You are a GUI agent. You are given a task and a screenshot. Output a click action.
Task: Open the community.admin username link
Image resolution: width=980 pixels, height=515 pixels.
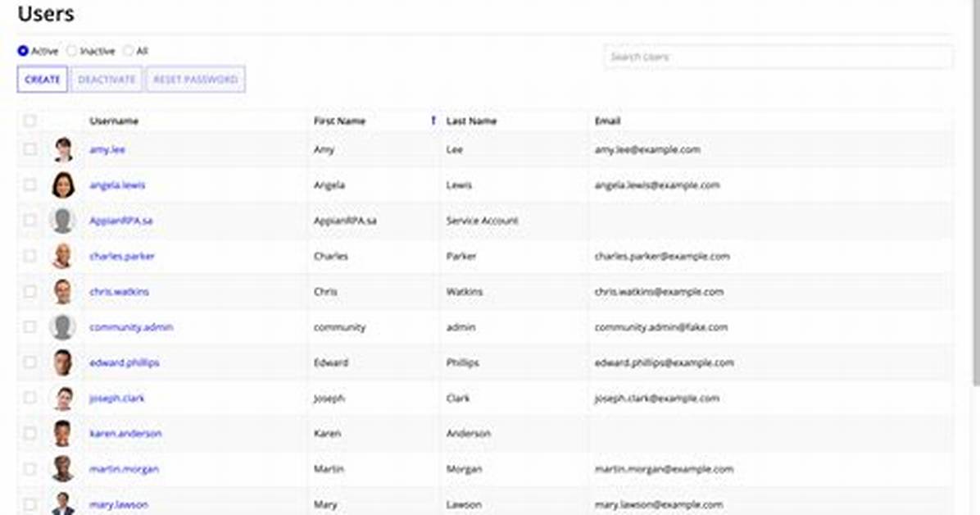click(130, 327)
